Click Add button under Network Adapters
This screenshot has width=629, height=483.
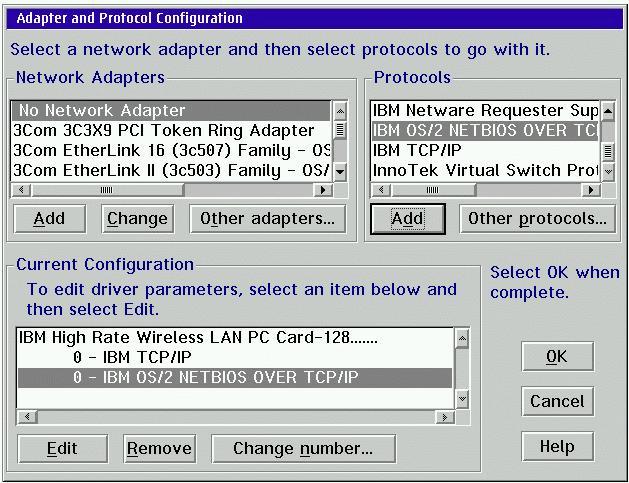coord(49,219)
